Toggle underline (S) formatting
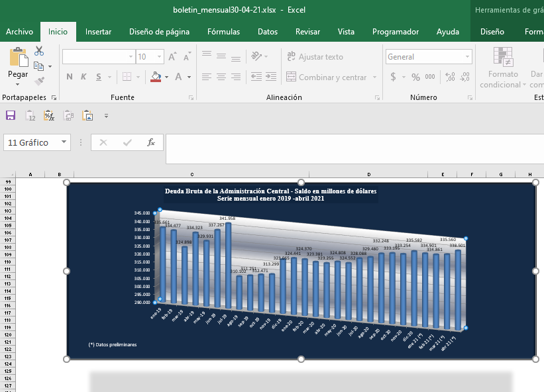This screenshot has width=544, height=392. tap(99, 77)
